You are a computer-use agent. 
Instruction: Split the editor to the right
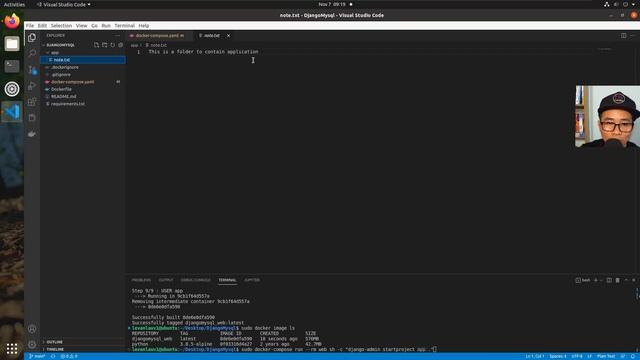tap(624, 36)
